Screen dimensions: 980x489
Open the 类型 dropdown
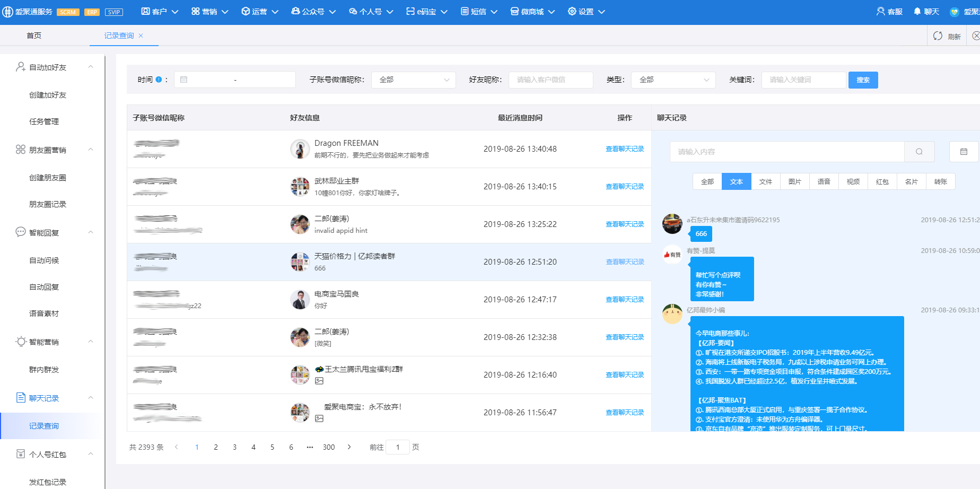tap(673, 80)
